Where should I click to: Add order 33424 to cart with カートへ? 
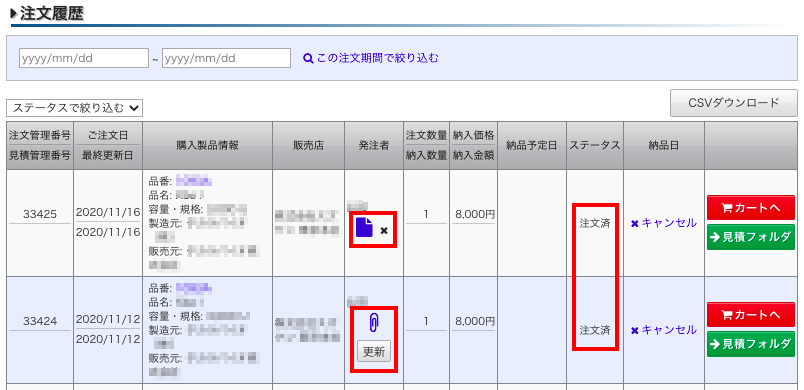751,314
